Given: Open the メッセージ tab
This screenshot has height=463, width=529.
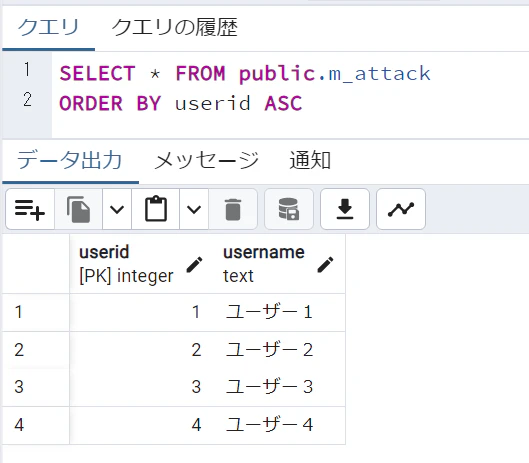Looking at the screenshot, I should [x=206, y=160].
